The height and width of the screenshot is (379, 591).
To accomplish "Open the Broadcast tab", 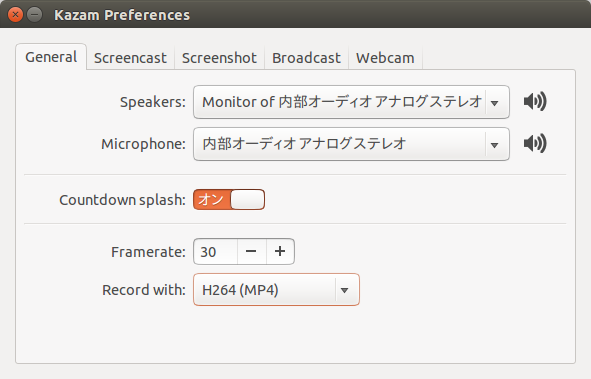I will pyautogui.click(x=306, y=58).
